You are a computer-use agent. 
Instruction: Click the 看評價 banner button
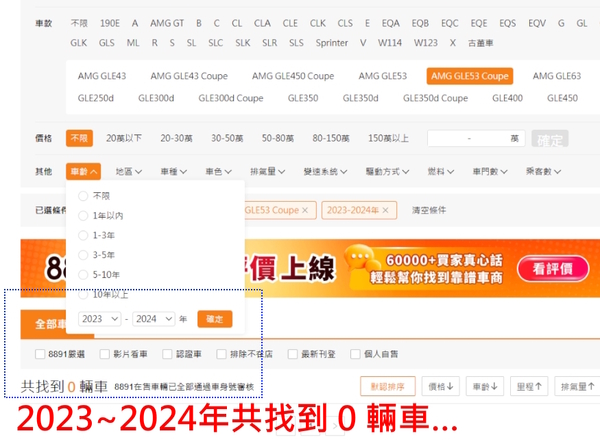(x=558, y=268)
